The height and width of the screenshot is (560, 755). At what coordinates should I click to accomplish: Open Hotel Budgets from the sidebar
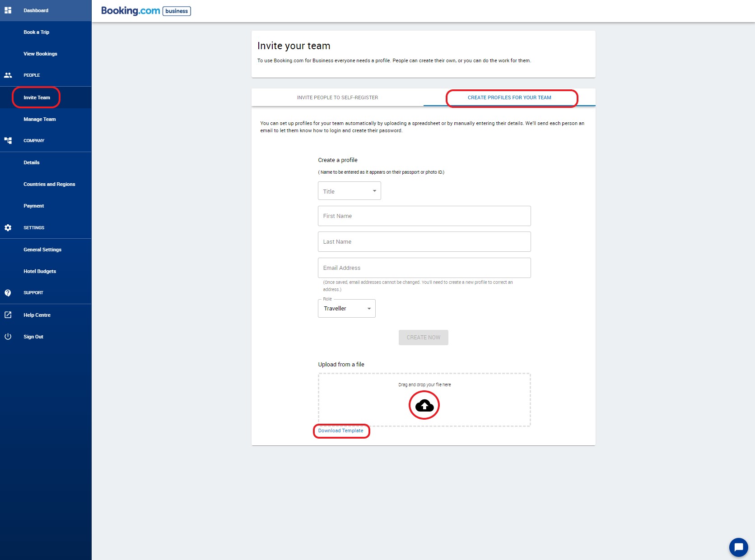[40, 271]
